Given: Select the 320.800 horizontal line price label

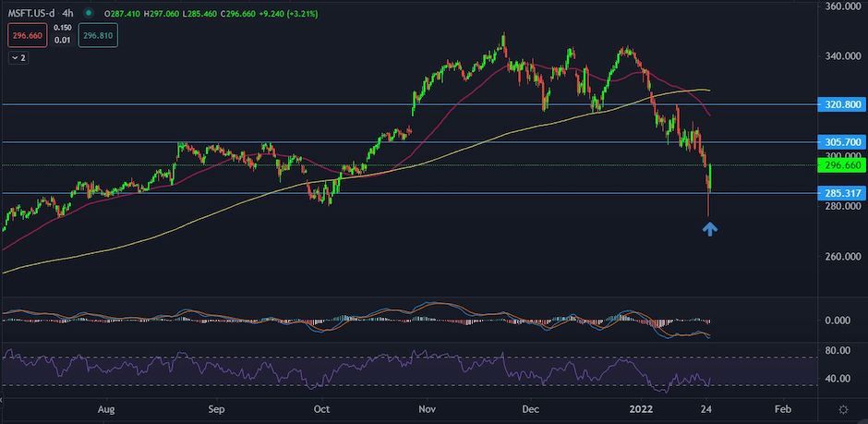Looking at the screenshot, I should [x=839, y=105].
